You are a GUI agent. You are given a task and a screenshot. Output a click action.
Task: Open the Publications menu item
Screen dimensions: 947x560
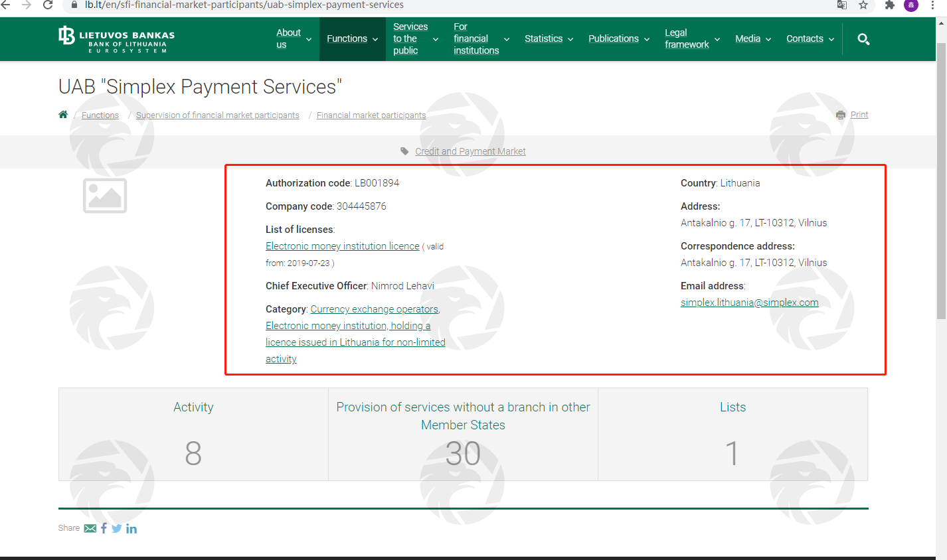tap(614, 38)
